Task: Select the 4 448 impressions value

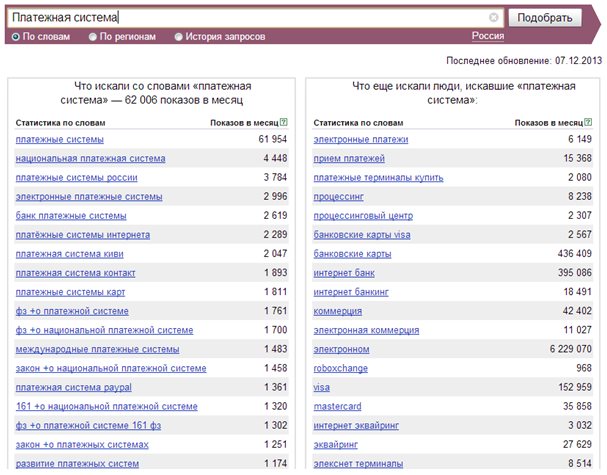Action: pos(275,158)
